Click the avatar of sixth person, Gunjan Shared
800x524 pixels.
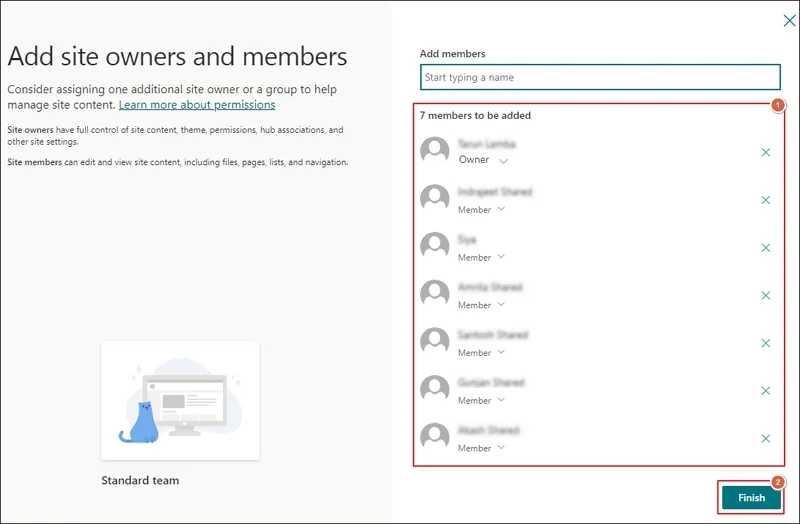pyautogui.click(x=435, y=389)
